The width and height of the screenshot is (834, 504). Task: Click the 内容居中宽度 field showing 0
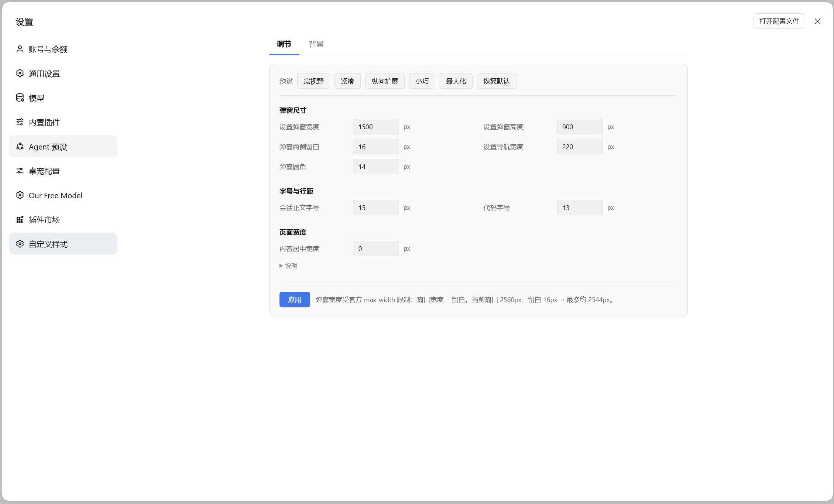tap(376, 248)
